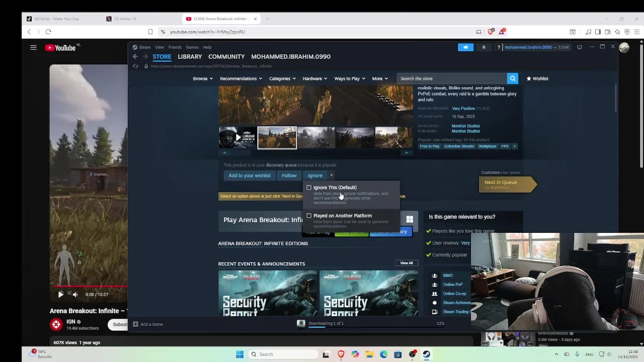Expand more tags with plus button
Screen dimensions: 644x362
(x=514, y=146)
